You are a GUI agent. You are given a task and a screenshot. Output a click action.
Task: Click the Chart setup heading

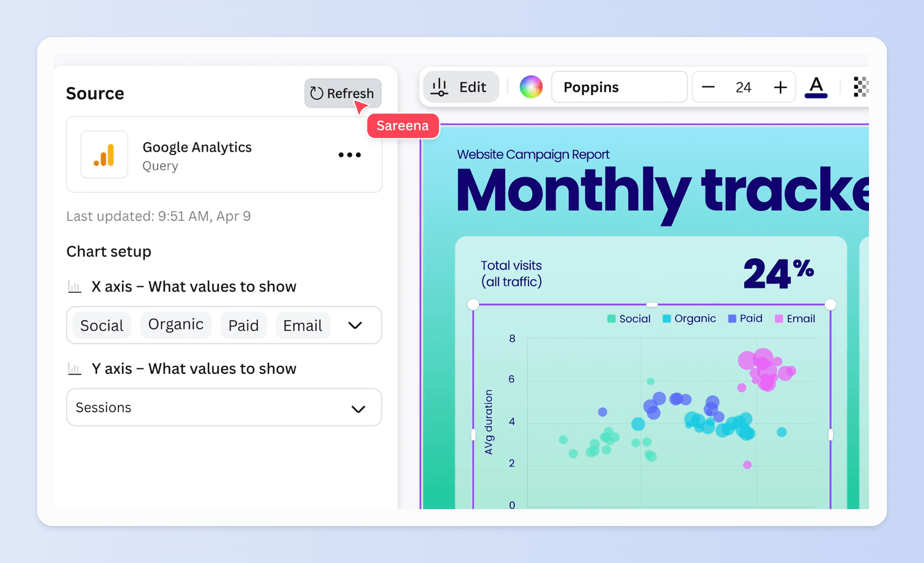point(109,251)
